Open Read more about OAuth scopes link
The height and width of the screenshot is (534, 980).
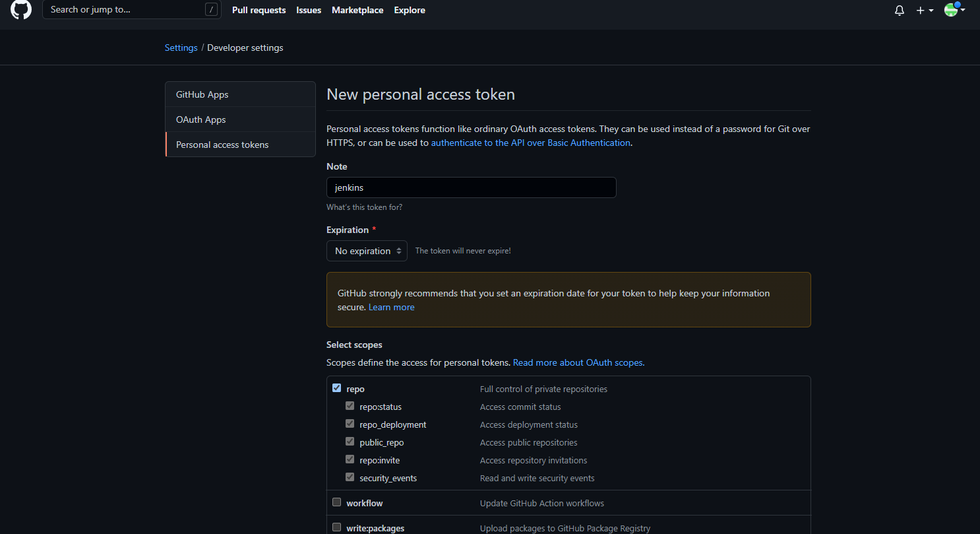click(x=578, y=362)
